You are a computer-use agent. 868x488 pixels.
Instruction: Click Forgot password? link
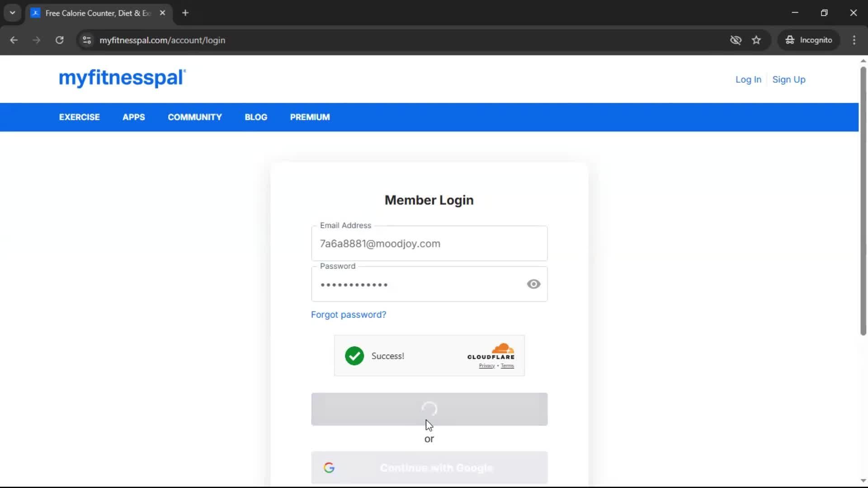[349, 315]
